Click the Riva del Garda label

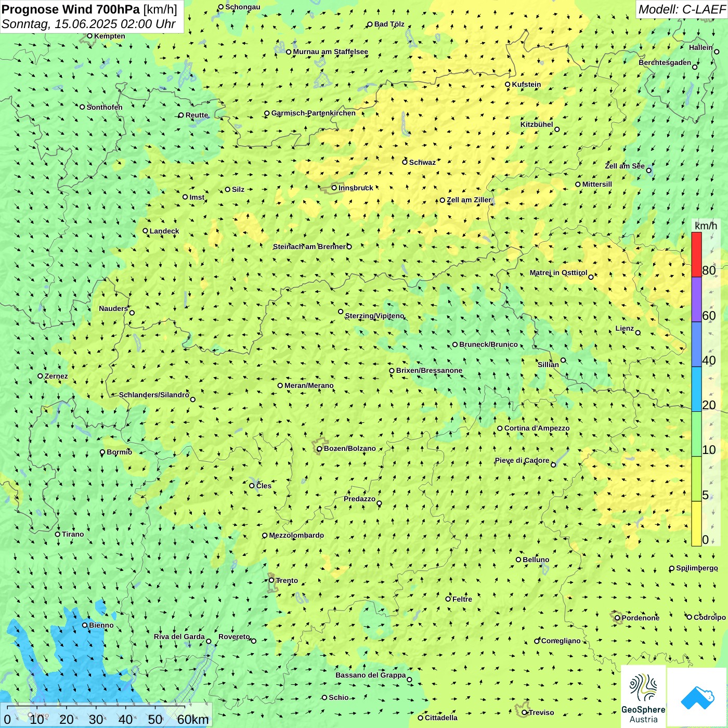coord(179,636)
